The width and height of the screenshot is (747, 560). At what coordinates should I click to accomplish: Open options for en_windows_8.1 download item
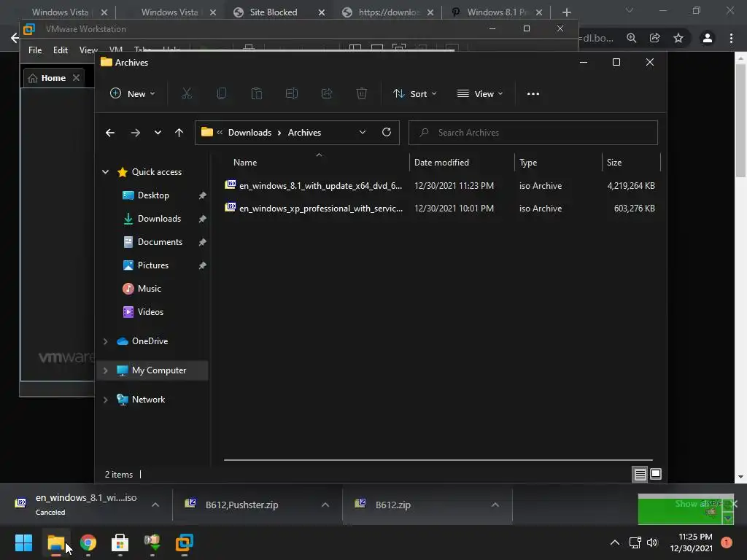(x=155, y=505)
